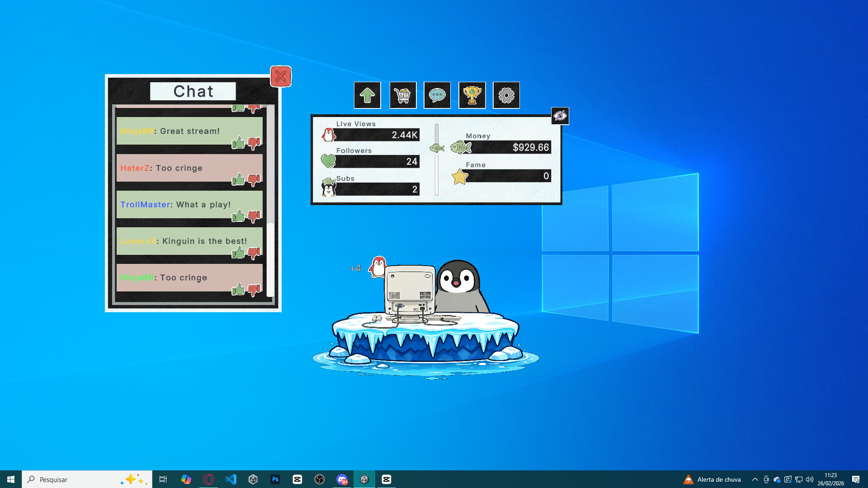
Task: Click the fish icon next to Money
Action: (x=460, y=146)
